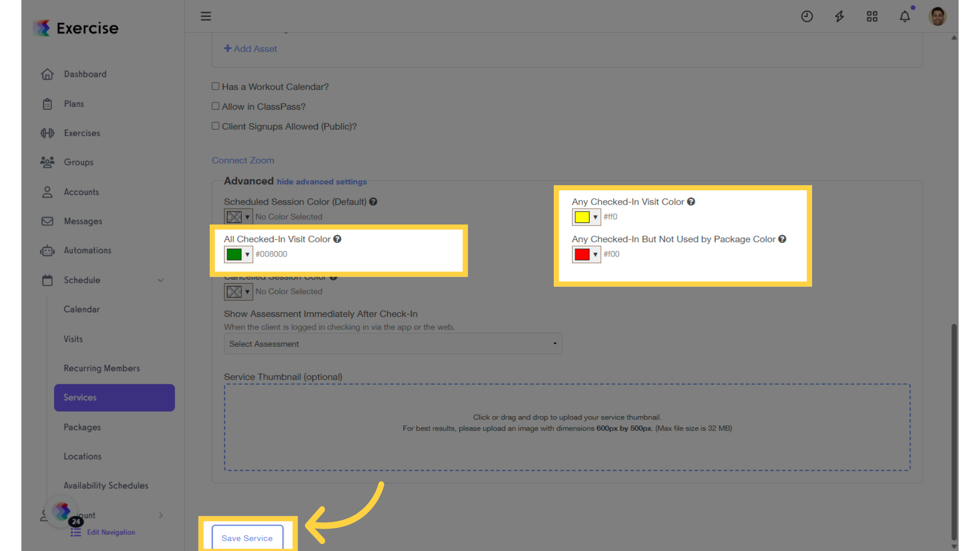
Task: Open All Checked-In Visit Color dropdown arrow
Action: tap(248, 254)
